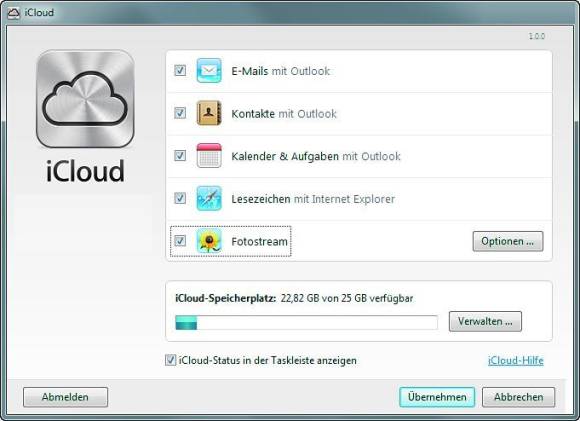The height and width of the screenshot is (421, 580).
Task: Click the iCloud-Speicherplatz usage bar
Action: tap(306, 323)
